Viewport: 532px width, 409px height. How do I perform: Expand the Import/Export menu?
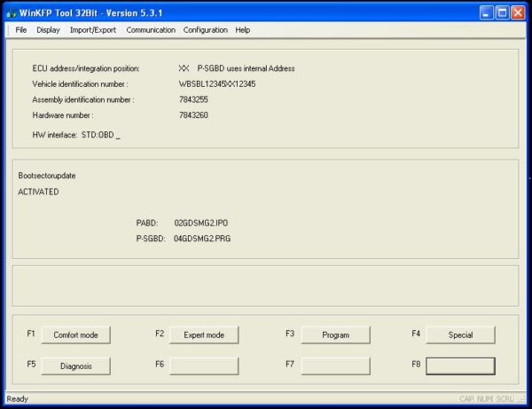(93, 30)
